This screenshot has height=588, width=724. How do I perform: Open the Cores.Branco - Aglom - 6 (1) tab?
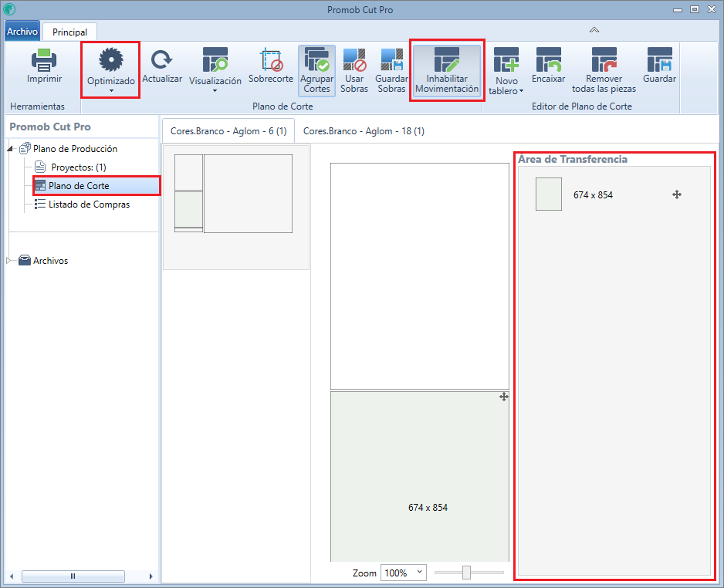point(228,131)
